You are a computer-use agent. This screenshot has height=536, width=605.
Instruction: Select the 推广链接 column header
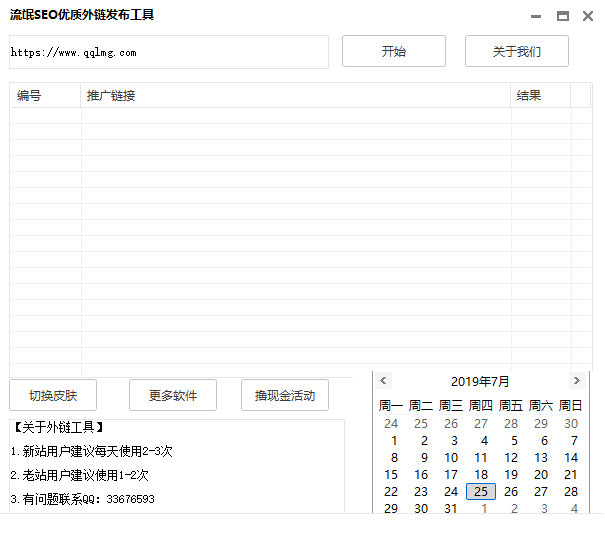(296, 95)
